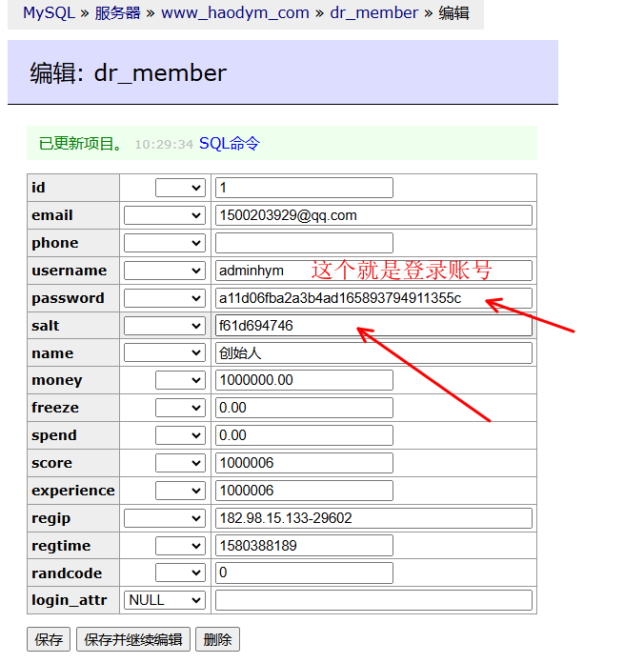The height and width of the screenshot is (663, 644).
Task: Focus the score value field
Action: [304, 463]
